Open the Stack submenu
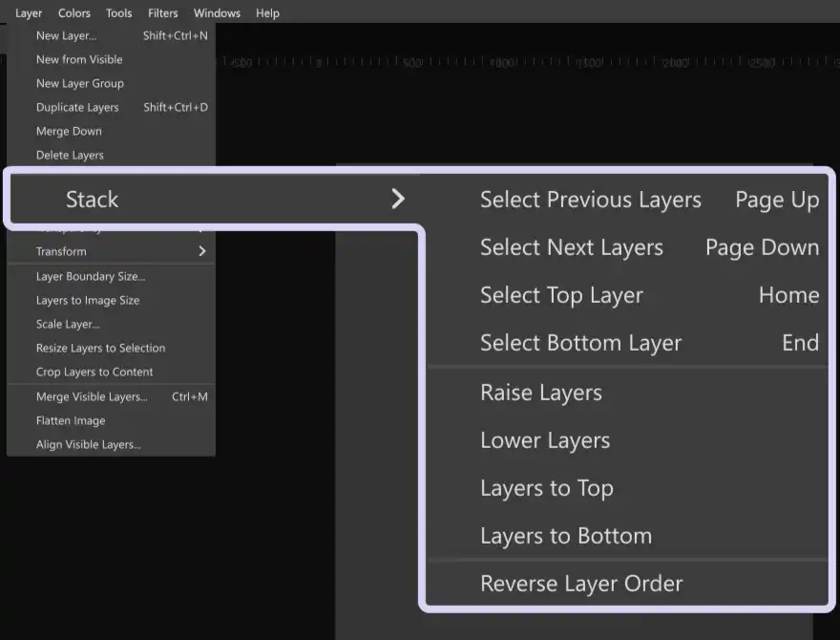 (x=93, y=200)
